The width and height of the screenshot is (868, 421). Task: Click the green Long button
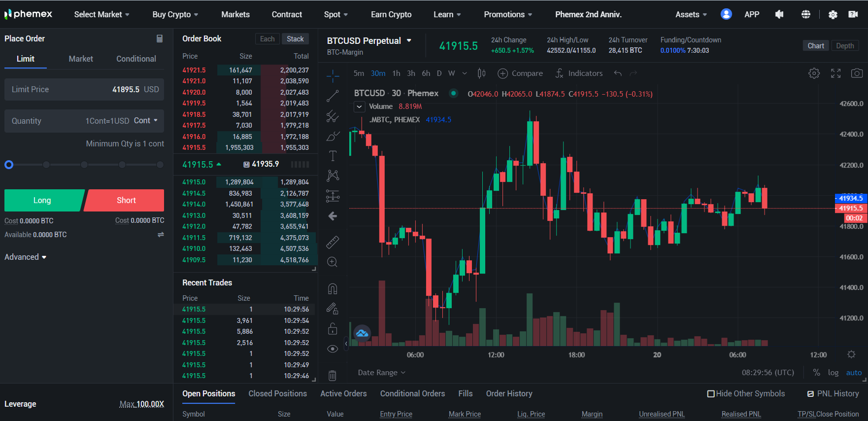click(43, 200)
